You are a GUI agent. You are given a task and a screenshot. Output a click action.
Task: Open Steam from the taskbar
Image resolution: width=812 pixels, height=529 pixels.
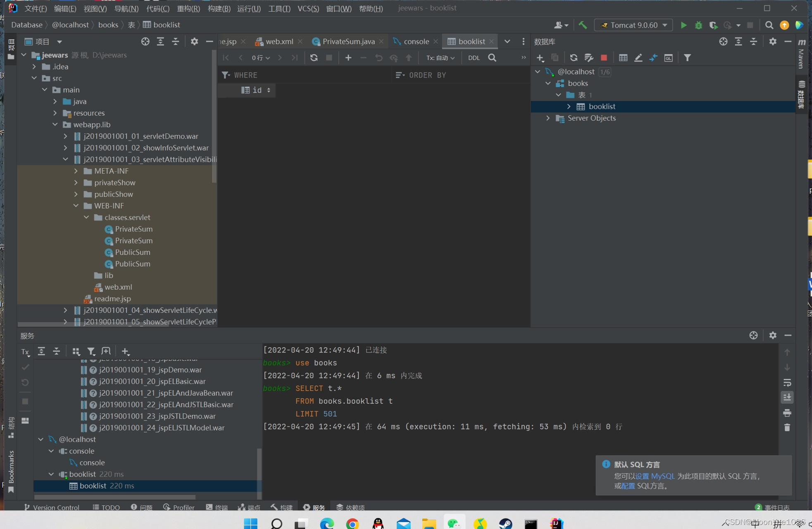pyautogui.click(x=505, y=524)
